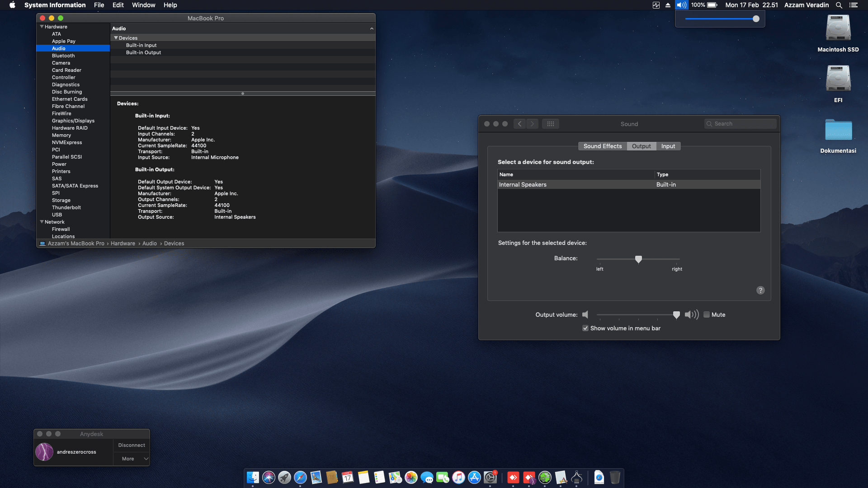Image resolution: width=868 pixels, height=488 pixels.
Task: Collapse the Network tree section
Action: [x=42, y=222]
